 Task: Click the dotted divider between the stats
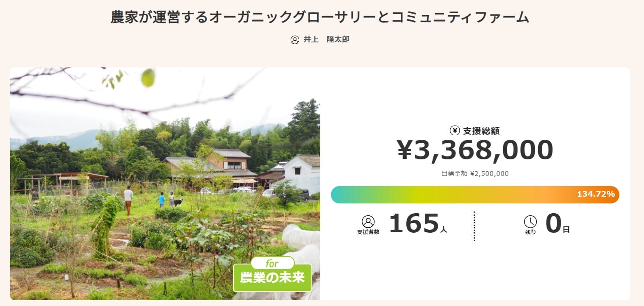coord(474,226)
